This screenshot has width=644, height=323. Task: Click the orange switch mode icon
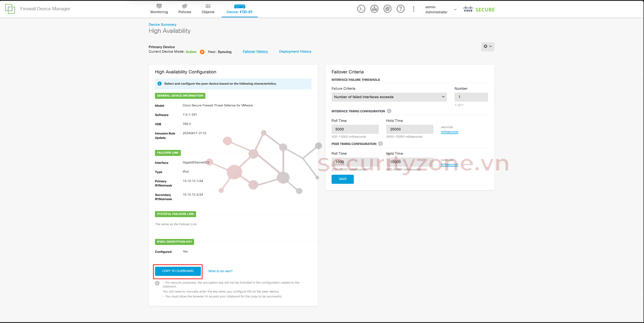(202, 52)
